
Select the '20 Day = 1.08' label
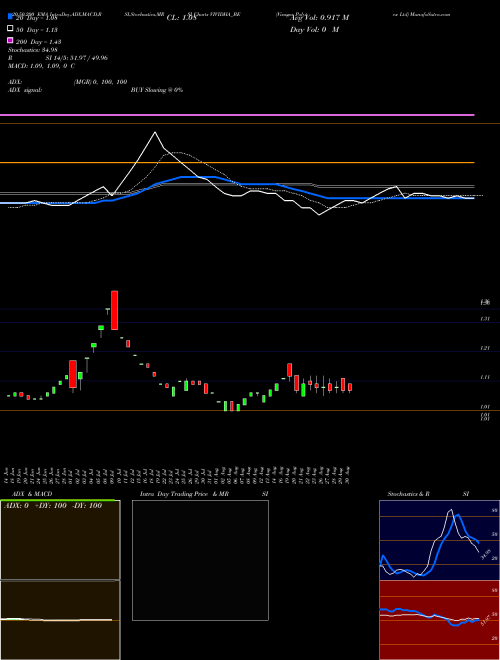(37, 18)
